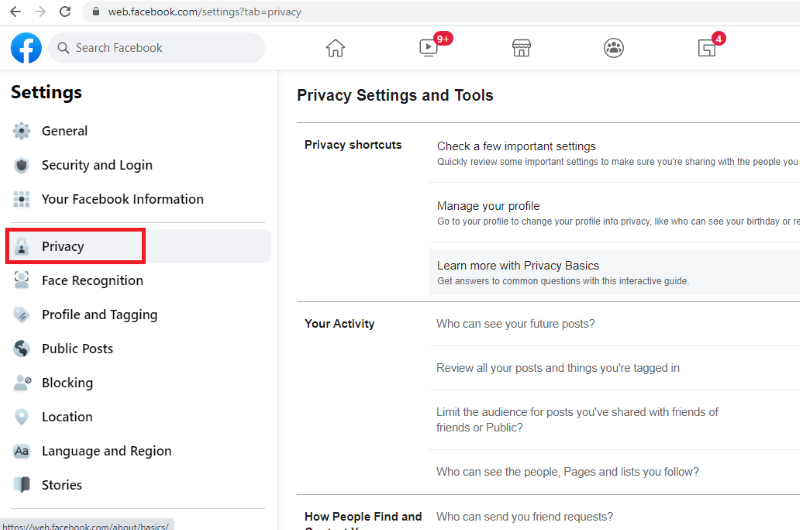Click Who can see your future posts?
Screen dimensions: 800x530
pos(515,324)
